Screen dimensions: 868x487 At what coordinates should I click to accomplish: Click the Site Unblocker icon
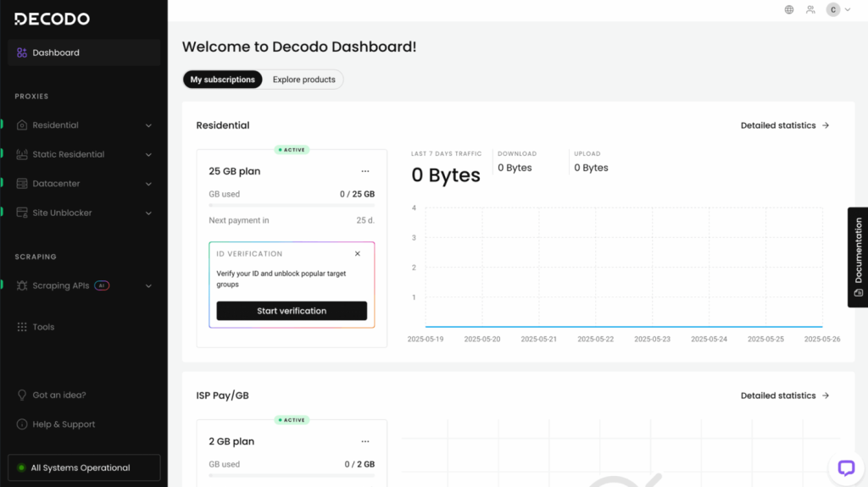pyautogui.click(x=21, y=213)
